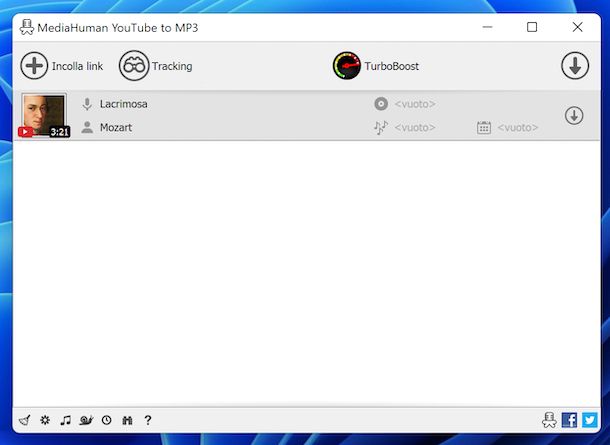The width and height of the screenshot is (610, 445).
Task: Click the music notes genre icon
Action: click(381, 128)
